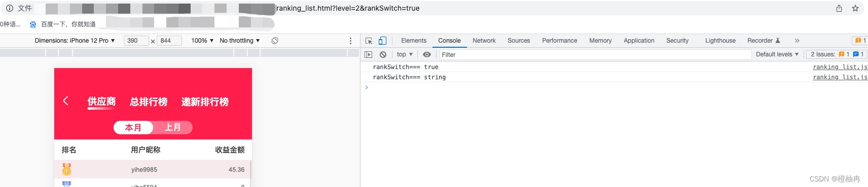
Task: Click the 用户昵称 column header
Action: (x=146, y=150)
